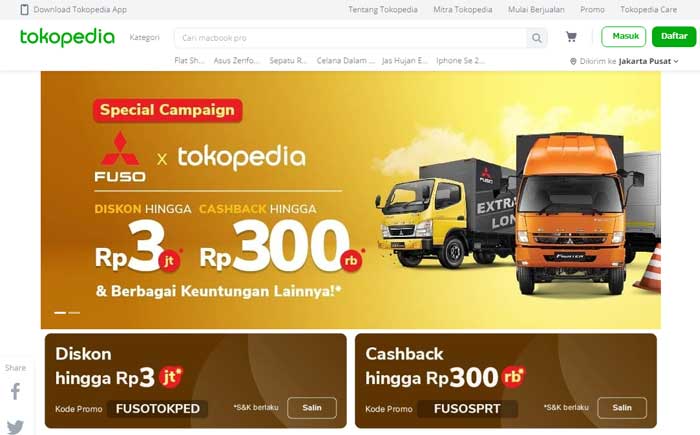
Task: Open the shopping cart icon
Action: (571, 37)
